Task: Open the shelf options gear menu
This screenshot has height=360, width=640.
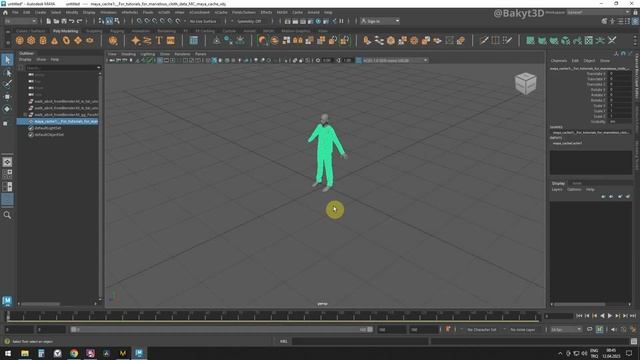Action: (7, 42)
